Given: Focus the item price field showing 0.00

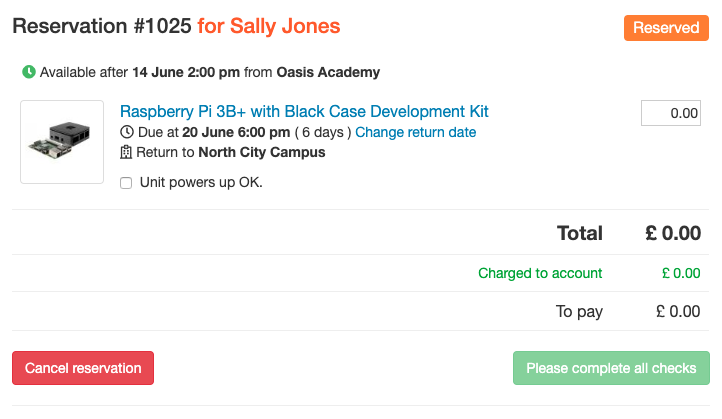Looking at the screenshot, I should tap(670, 113).
